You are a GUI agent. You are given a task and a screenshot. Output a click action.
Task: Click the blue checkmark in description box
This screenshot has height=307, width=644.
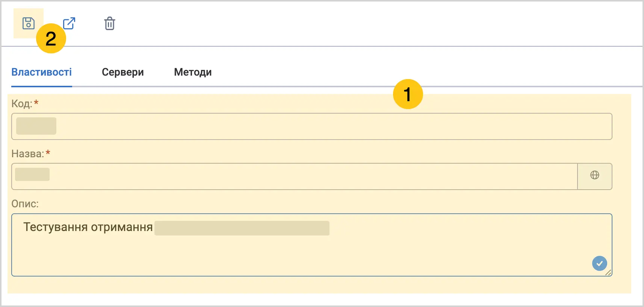[x=600, y=263]
